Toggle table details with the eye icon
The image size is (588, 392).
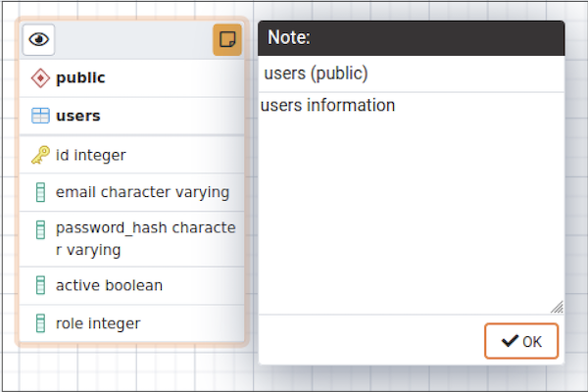38,40
